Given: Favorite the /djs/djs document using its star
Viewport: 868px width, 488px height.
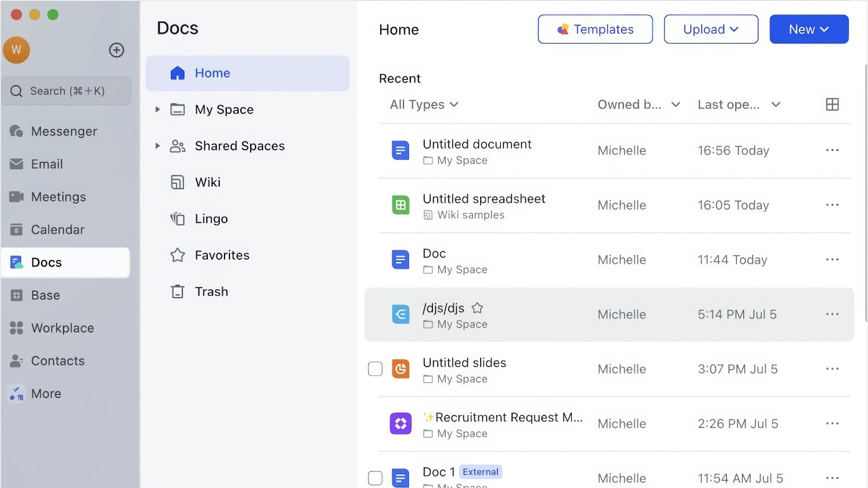Looking at the screenshot, I should (478, 307).
